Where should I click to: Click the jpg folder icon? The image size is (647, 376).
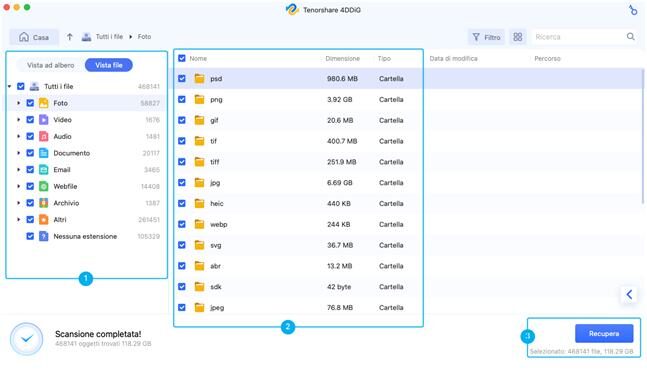[199, 182]
